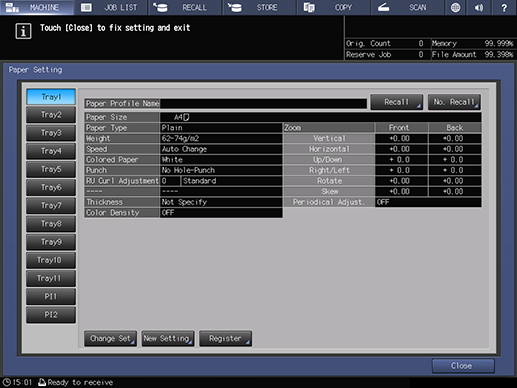Select Tray5 in the tray list
Screen dimensions: 517x388
[51, 169]
